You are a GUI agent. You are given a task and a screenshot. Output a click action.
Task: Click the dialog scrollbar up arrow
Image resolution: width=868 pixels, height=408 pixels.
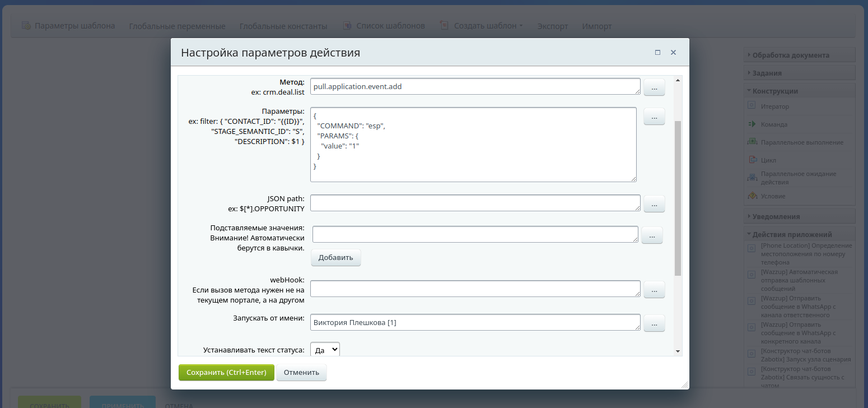[678, 80]
